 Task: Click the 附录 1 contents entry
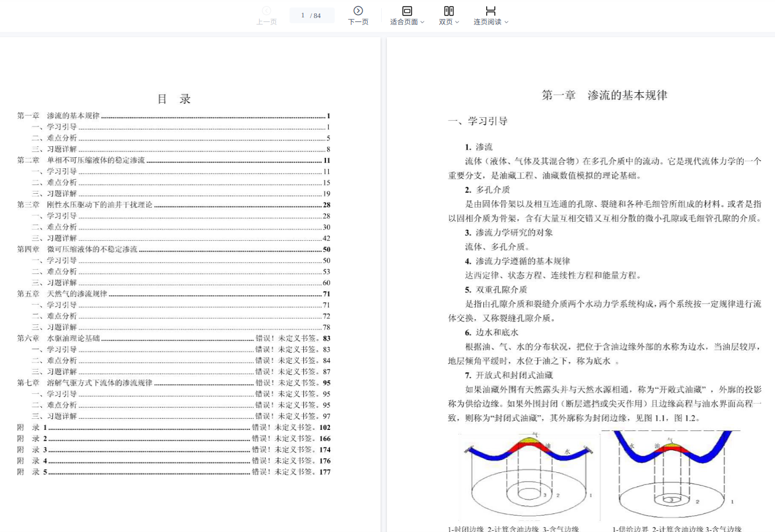(32, 428)
